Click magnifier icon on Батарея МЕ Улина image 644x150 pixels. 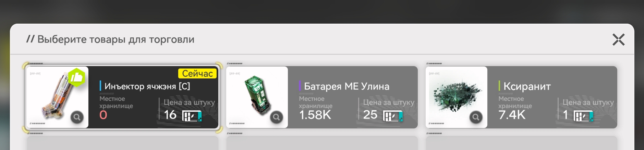277,117
